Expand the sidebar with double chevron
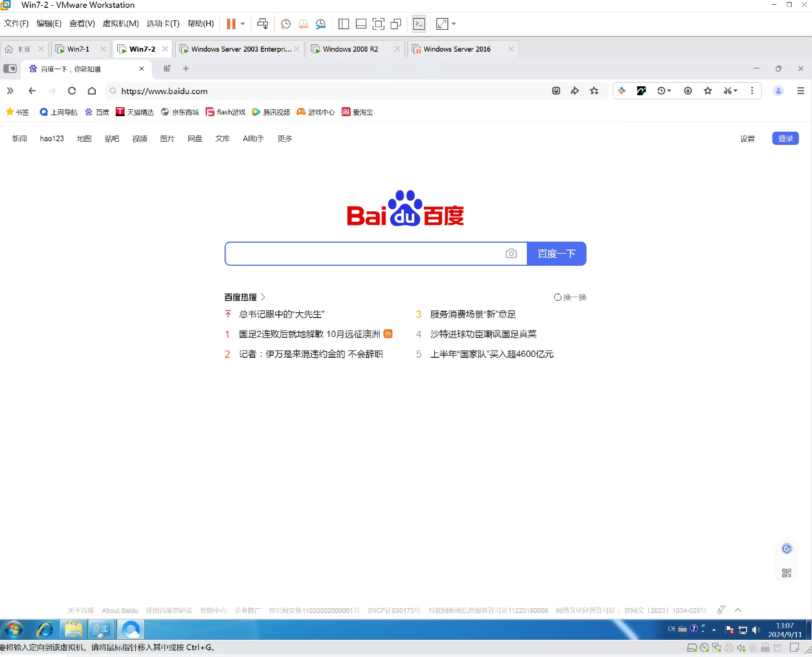The height and width of the screenshot is (657, 812). click(10, 90)
